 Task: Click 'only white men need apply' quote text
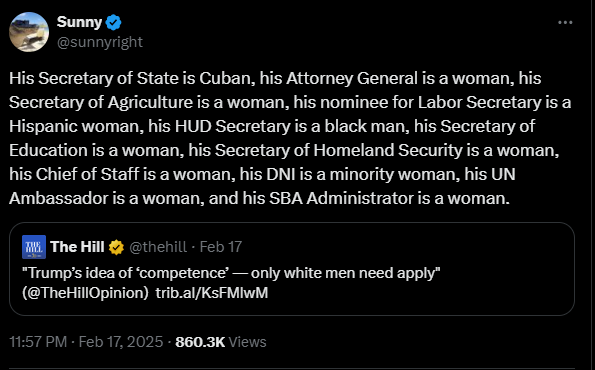(x=343, y=273)
